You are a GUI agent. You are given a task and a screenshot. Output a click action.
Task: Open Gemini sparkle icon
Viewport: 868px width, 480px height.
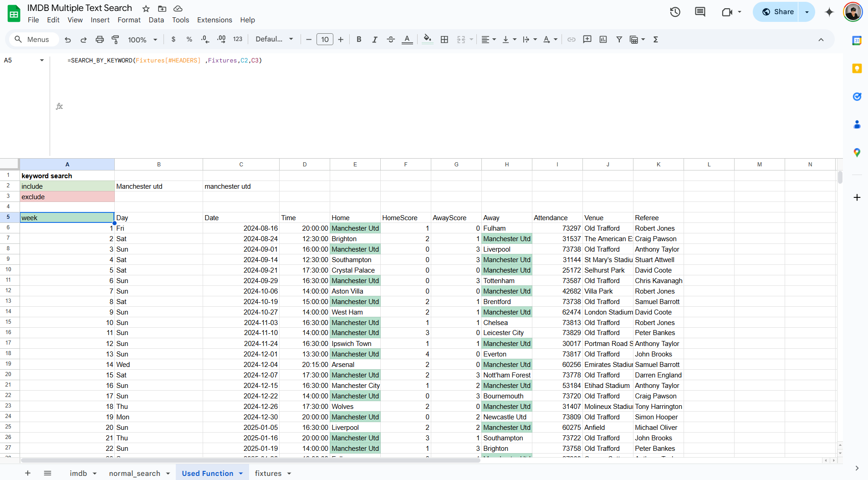pos(829,12)
